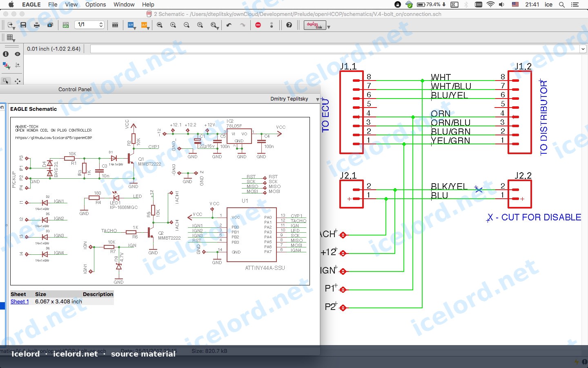Open the CAM processor icon

(x=50, y=25)
